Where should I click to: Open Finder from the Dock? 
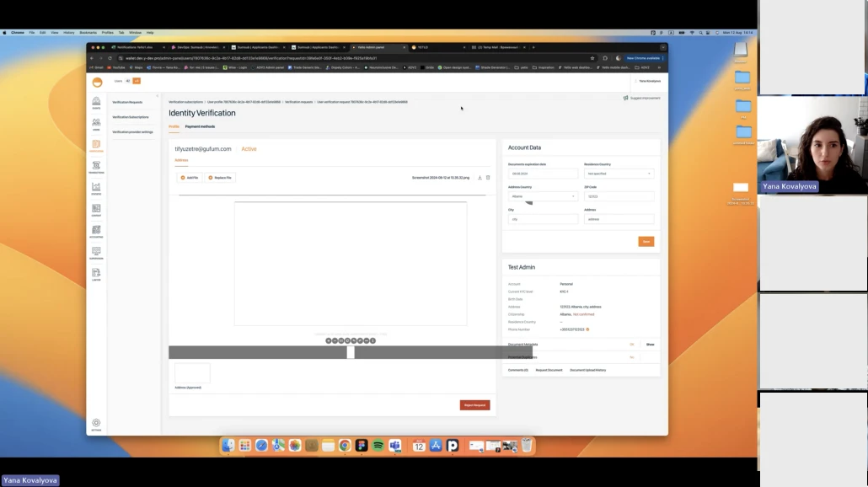tap(228, 446)
